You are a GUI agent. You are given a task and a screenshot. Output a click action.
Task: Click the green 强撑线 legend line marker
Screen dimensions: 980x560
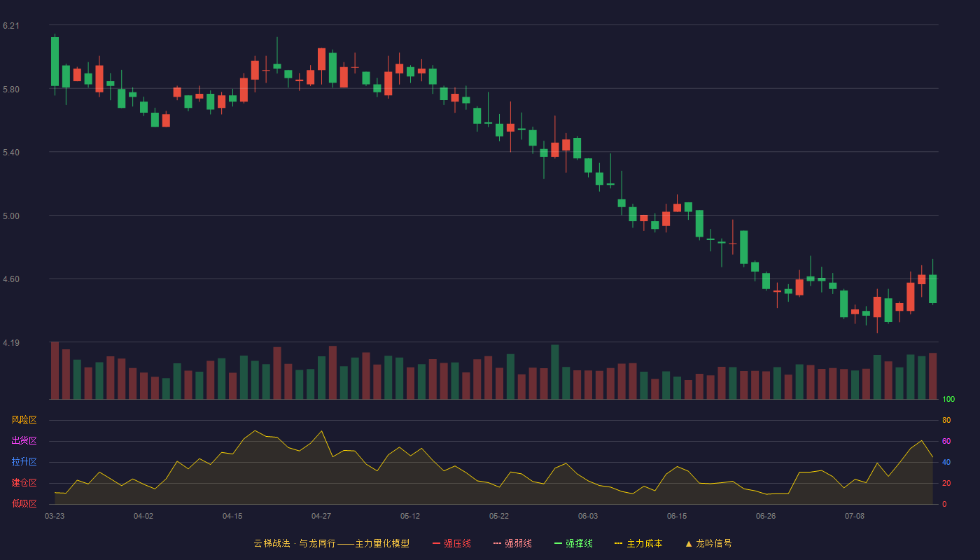coord(559,543)
